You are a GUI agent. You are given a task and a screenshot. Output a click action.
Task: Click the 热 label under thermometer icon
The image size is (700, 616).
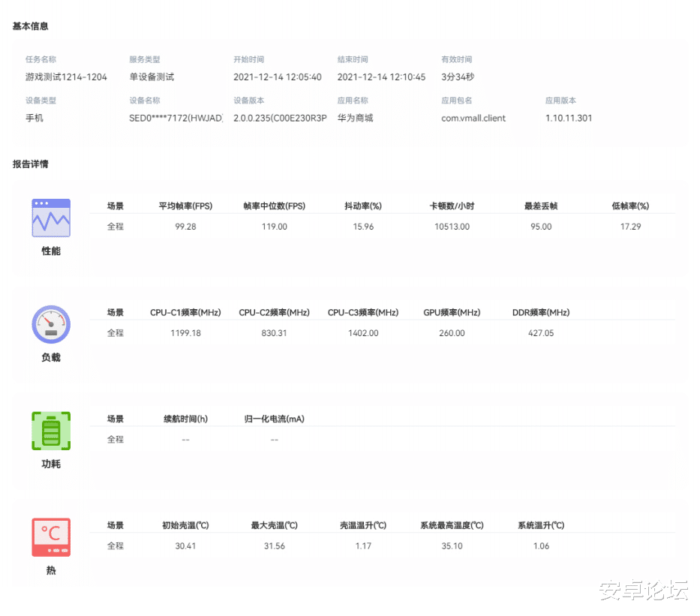pyautogui.click(x=51, y=570)
